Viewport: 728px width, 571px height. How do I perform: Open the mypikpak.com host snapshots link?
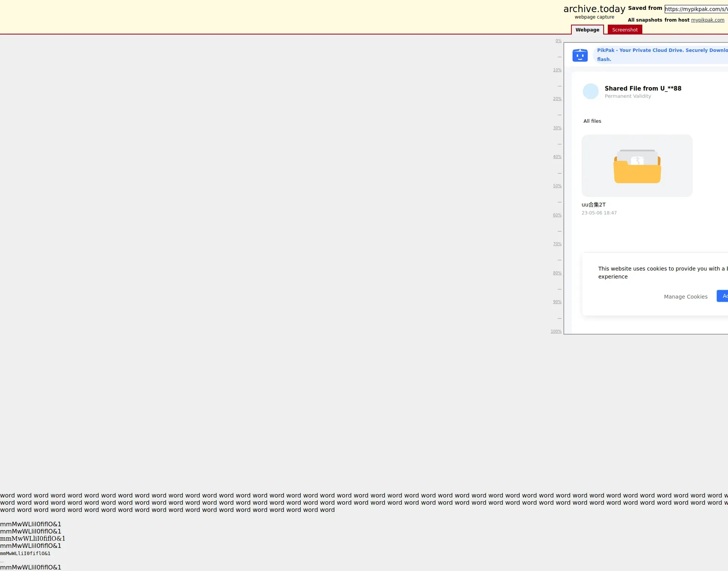[707, 20]
